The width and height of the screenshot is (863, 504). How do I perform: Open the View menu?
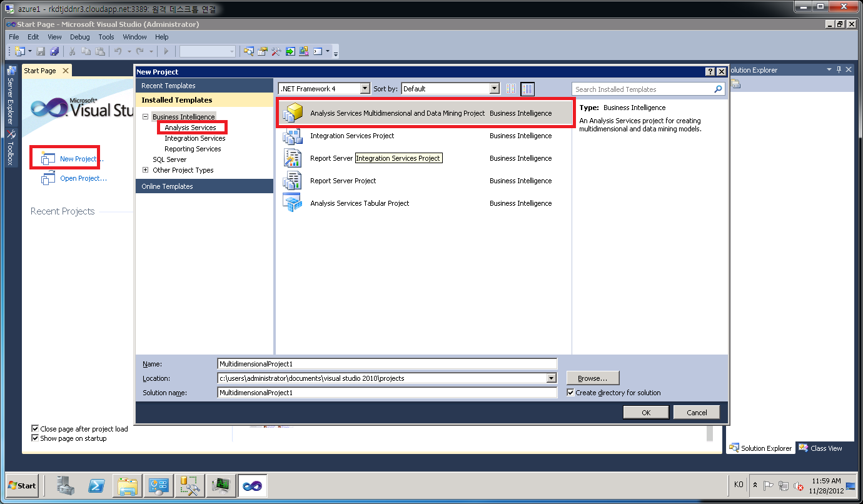[55, 37]
